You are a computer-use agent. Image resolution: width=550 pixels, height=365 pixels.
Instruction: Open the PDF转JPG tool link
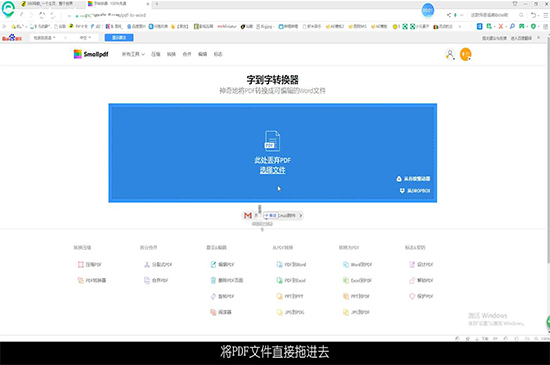[x=290, y=312]
